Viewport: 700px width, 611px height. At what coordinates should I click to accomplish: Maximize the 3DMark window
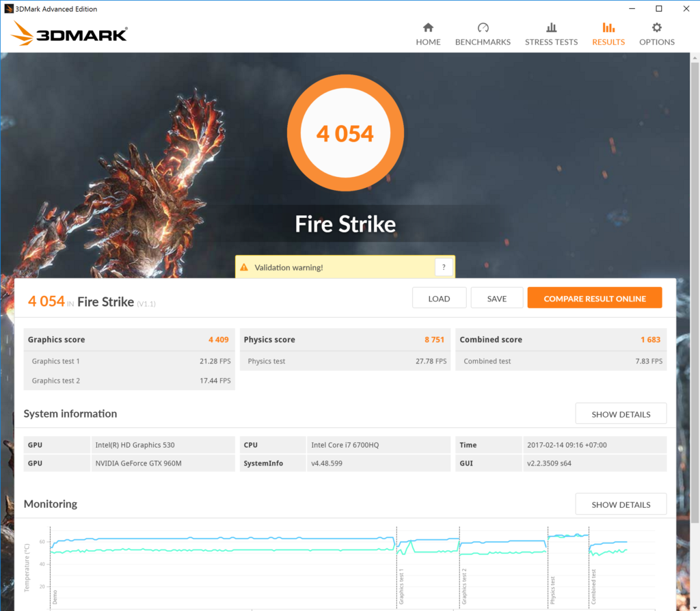[x=658, y=9]
